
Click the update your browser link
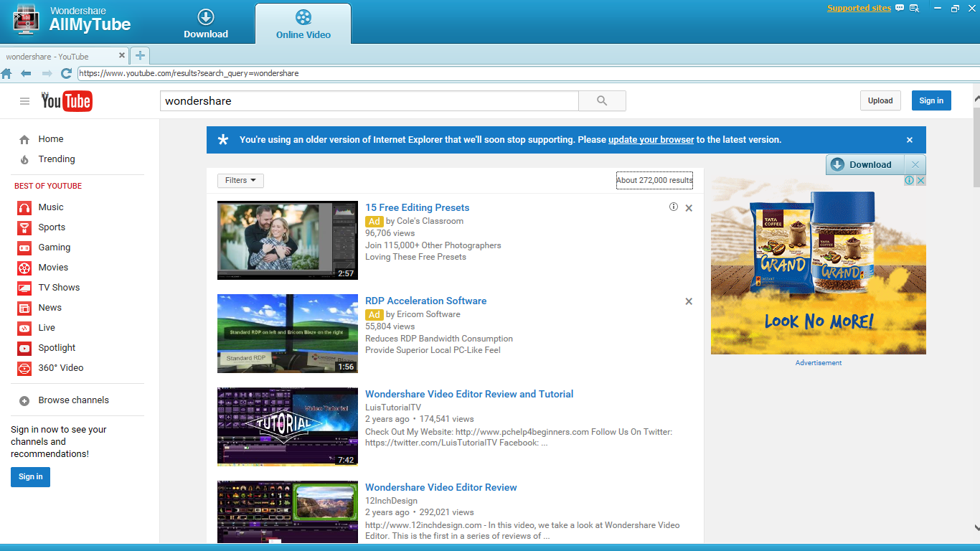click(651, 140)
